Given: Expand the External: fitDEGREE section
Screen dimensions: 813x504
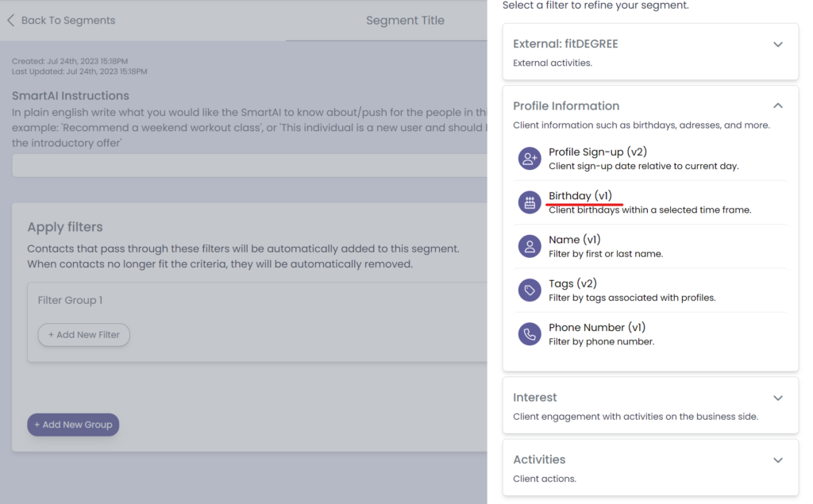Looking at the screenshot, I should 778,44.
